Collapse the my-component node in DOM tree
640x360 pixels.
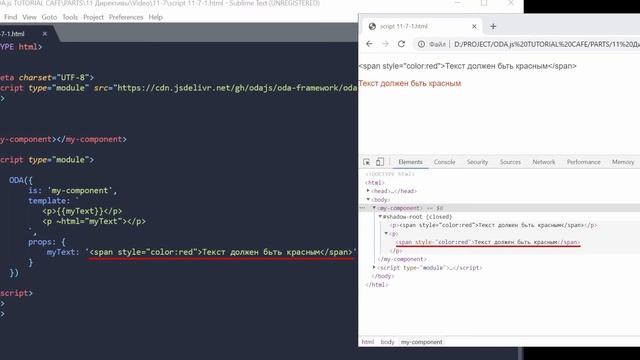[374, 208]
